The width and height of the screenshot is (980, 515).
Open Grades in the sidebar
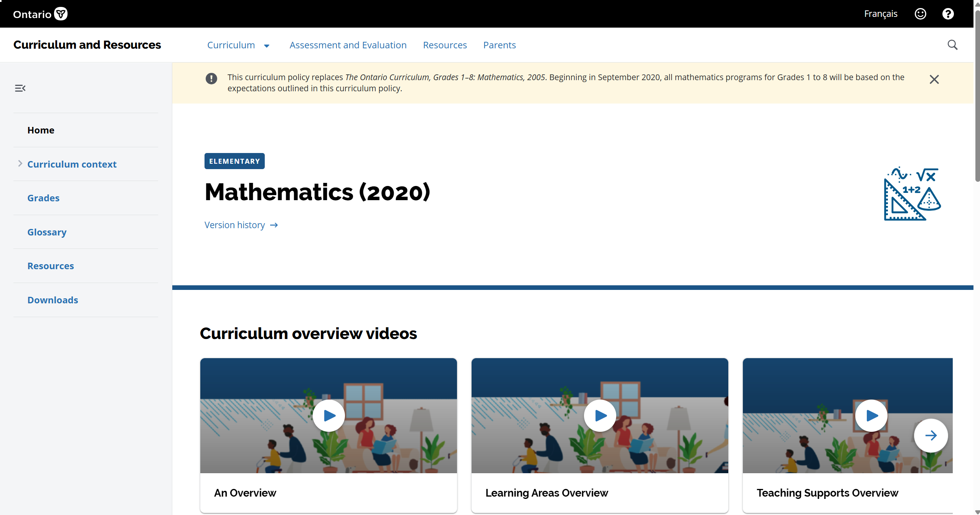click(x=43, y=198)
